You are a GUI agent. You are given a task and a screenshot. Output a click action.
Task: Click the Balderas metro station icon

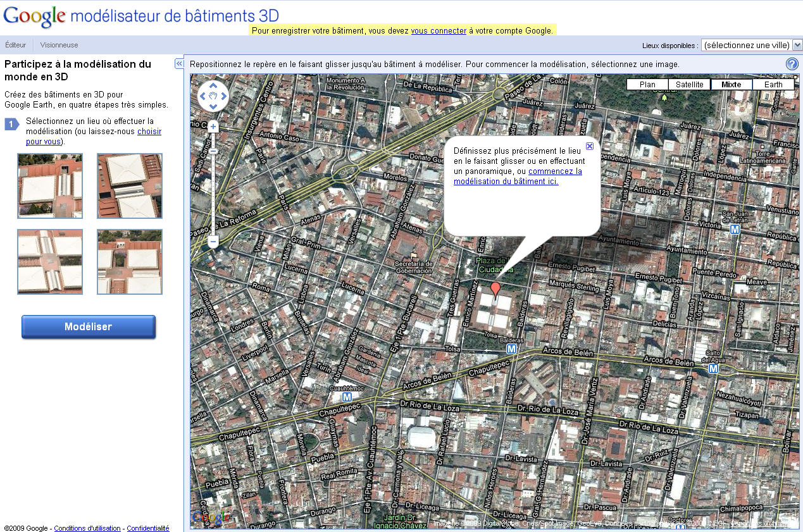pos(512,349)
